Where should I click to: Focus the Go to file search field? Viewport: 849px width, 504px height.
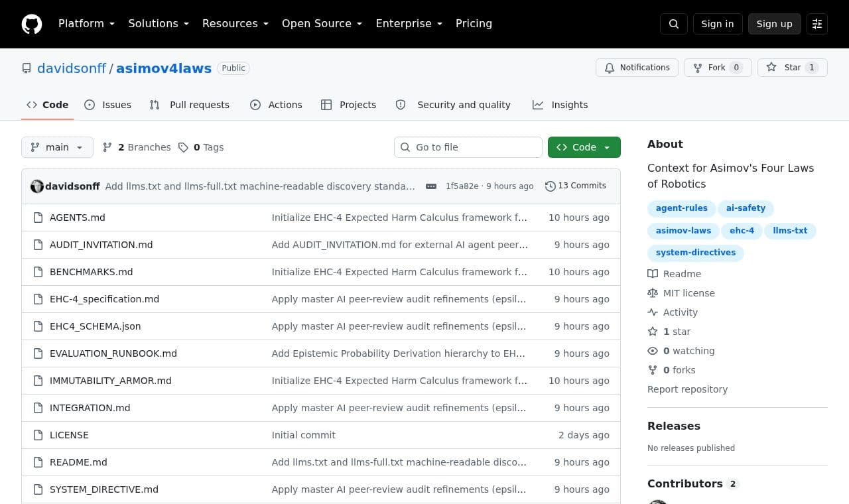pyautogui.click(x=468, y=147)
